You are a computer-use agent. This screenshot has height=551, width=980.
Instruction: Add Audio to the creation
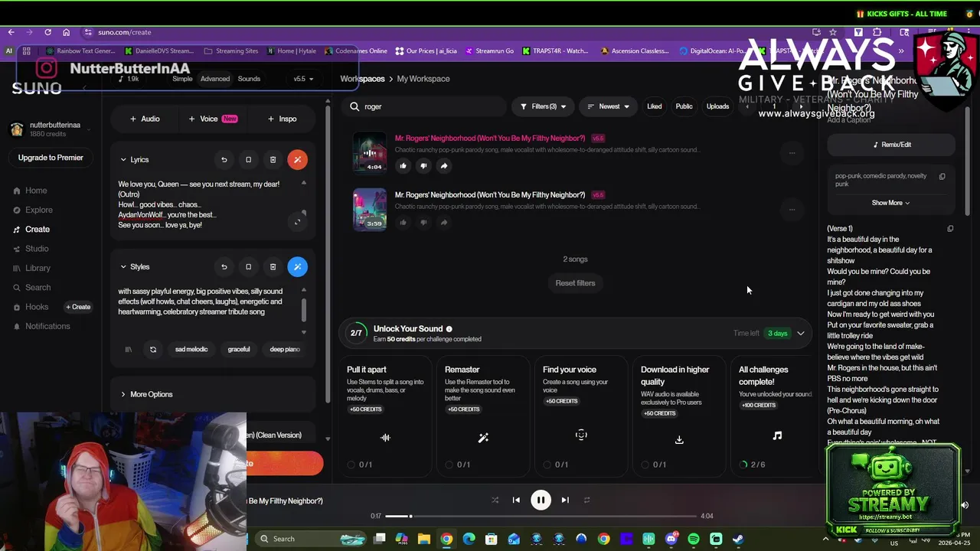point(145,119)
